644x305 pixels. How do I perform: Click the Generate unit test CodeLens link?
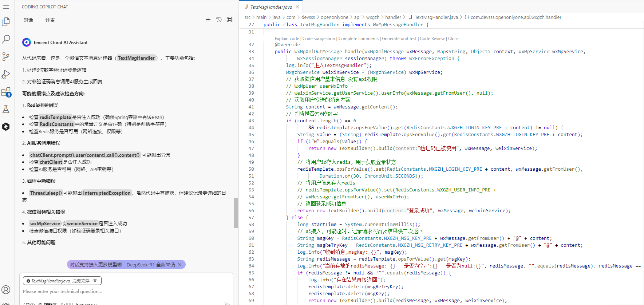coord(399,39)
